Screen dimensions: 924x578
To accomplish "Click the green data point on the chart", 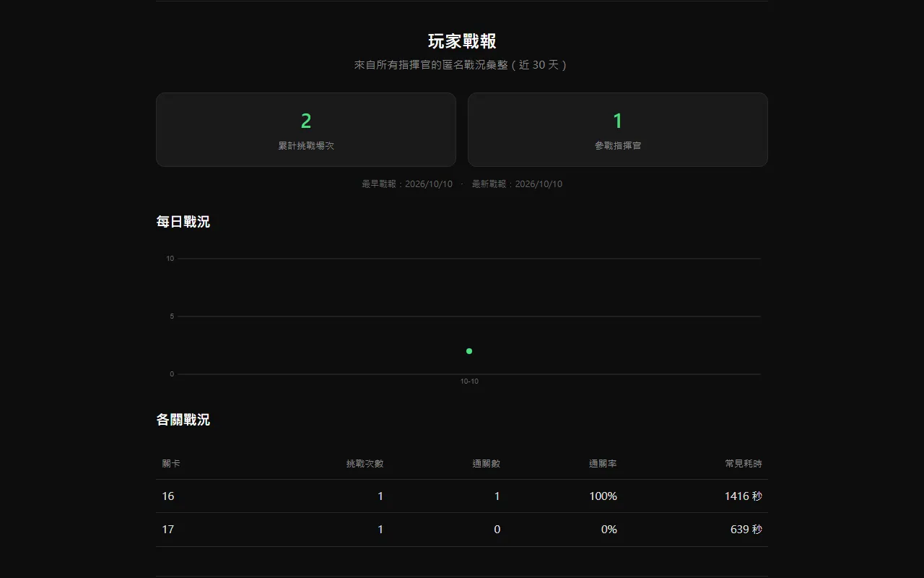I will 469,351.
